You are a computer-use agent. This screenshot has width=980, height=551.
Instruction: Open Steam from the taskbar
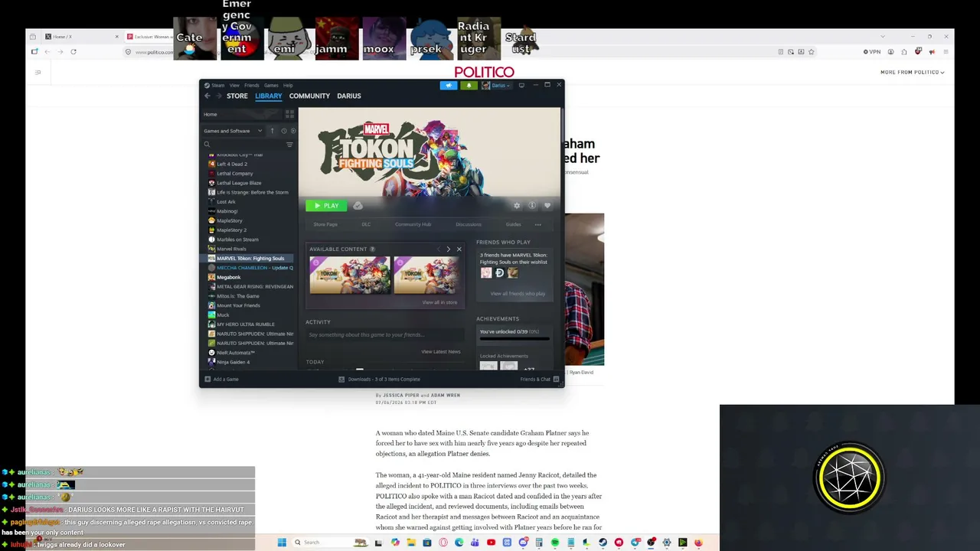pyautogui.click(x=603, y=543)
